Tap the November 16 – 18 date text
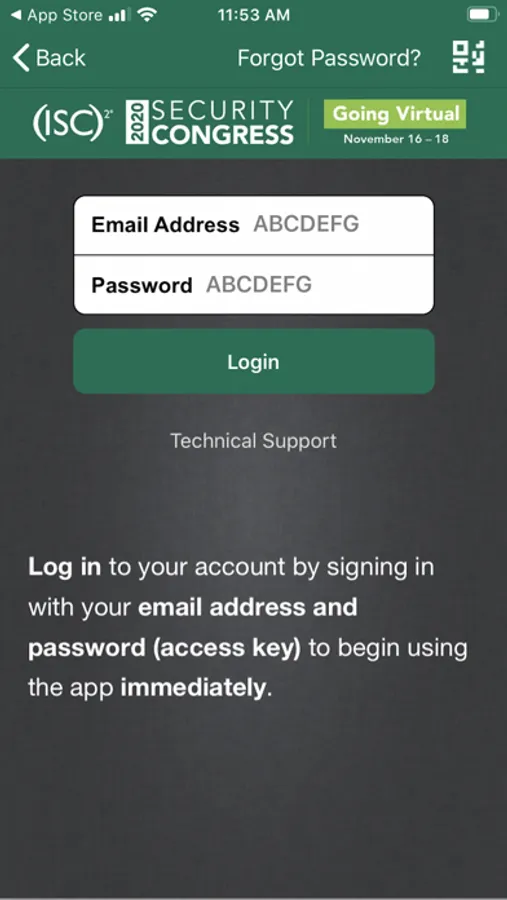The width and height of the screenshot is (507, 900). point(396,139)
